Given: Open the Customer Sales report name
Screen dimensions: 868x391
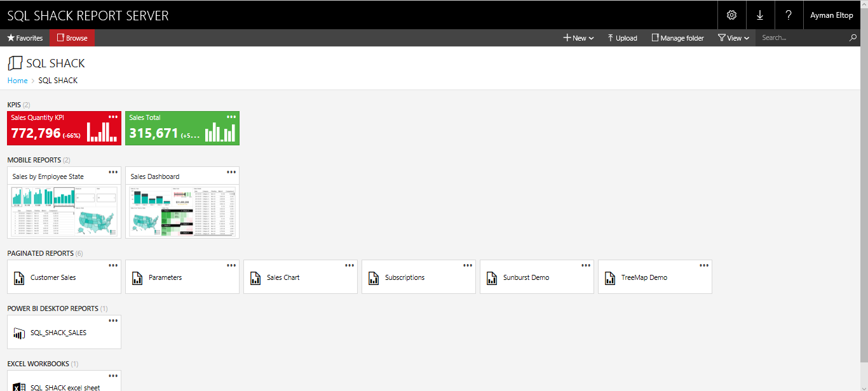Looking at the screenshot, I should coord(53,278).
